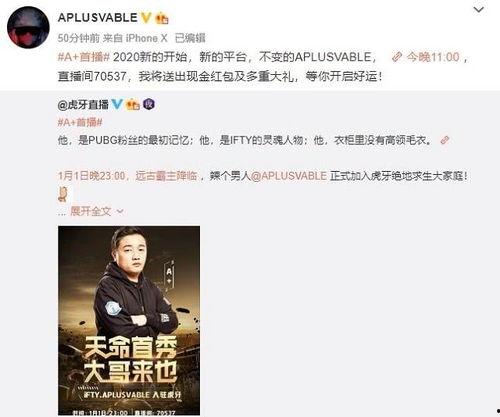Expand full text with 展开全文
This screenshot has height=417, width=500.
pos(97,211)
